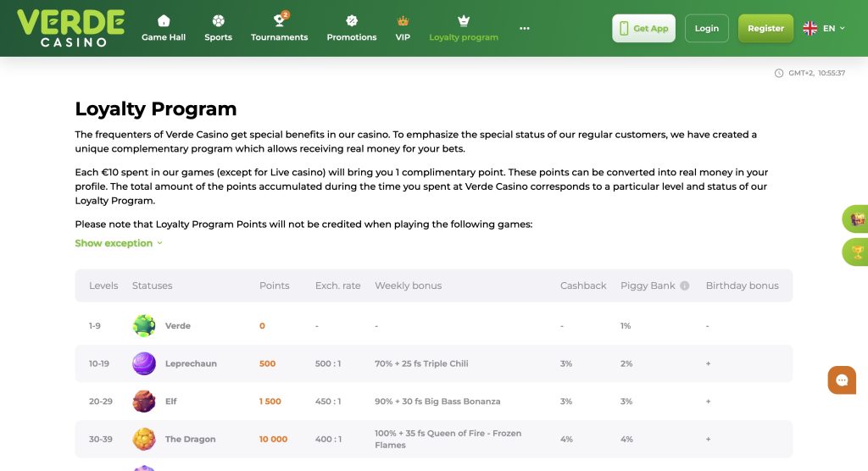Open the Game Hall section
This screenshot has height=471, width=868.
pos(164,28)
